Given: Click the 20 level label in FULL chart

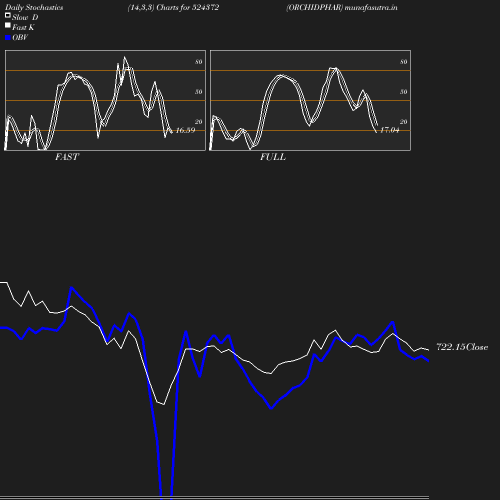Looking at the screenshot, I should point(404,122).
